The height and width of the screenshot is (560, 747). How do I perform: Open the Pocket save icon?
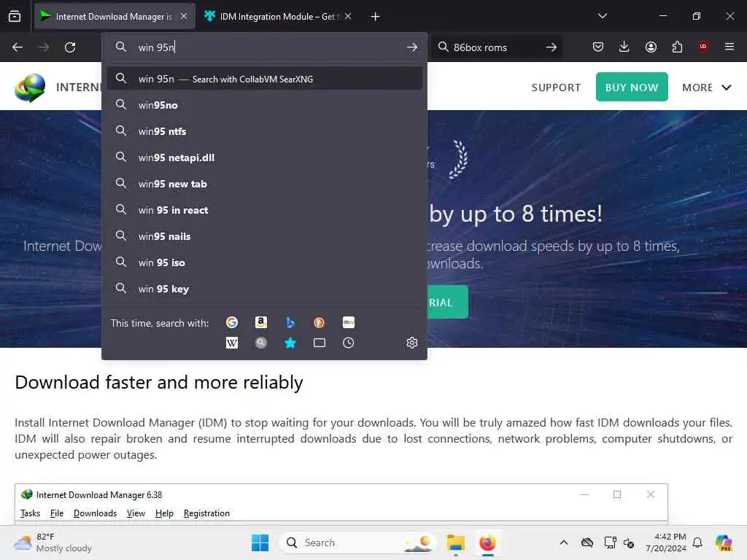pos(598,47)
